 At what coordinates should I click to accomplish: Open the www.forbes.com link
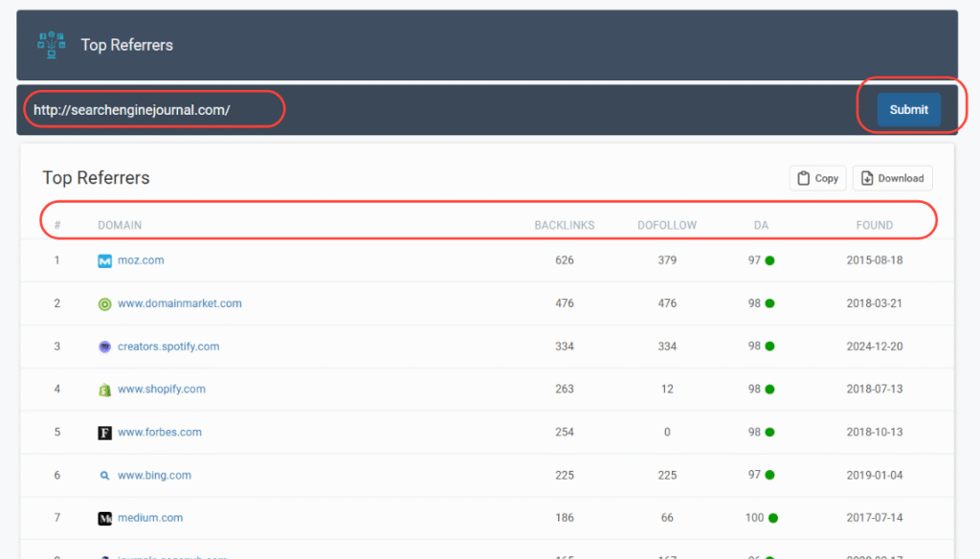pyautogui.click(x=160, y=432)
